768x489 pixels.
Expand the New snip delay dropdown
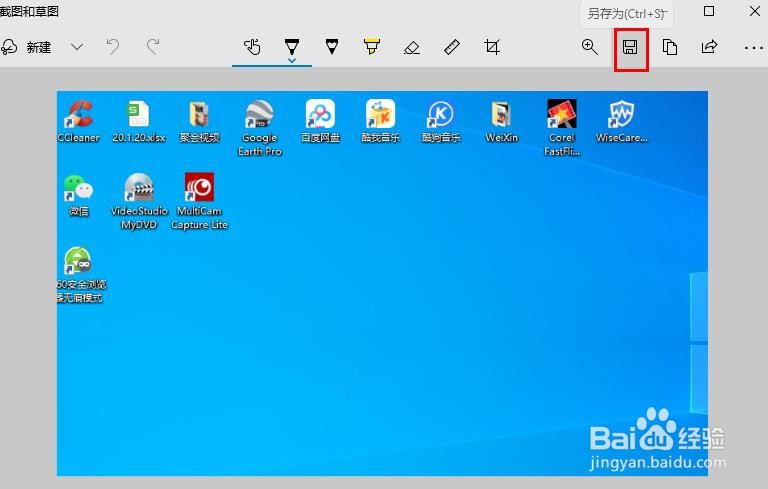tap(77, 47)
